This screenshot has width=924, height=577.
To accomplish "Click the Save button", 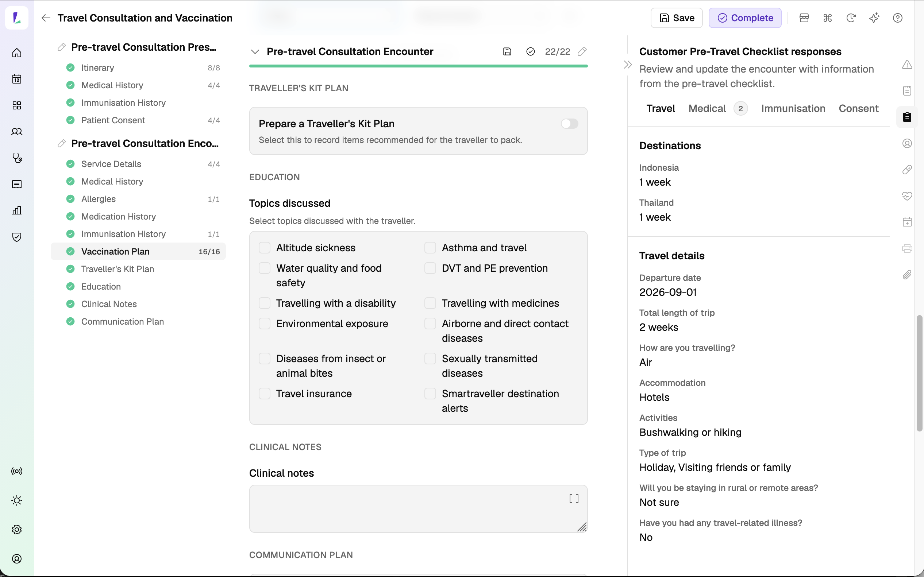I will 677,18.
